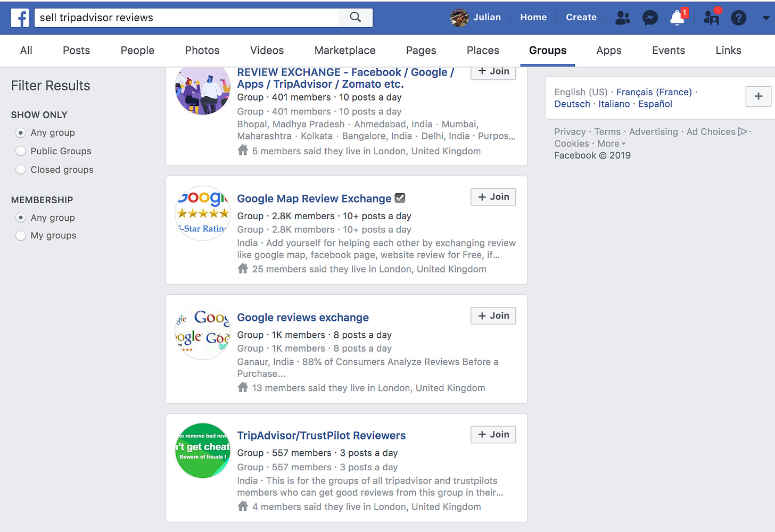Image resolution: width=775 pixels, height=532 pixels.
Task: Open the Notifications bell icon
Action: point(677,18)
